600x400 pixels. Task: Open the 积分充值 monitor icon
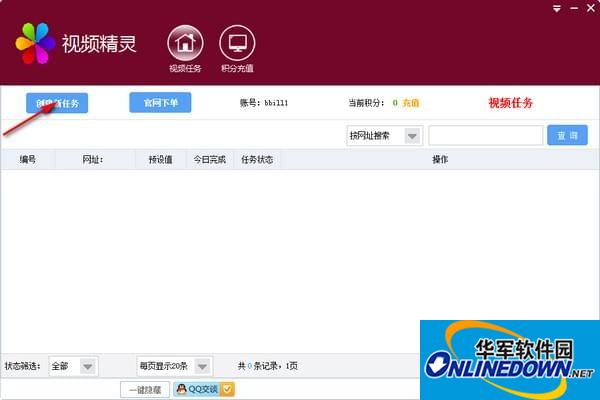[237, 43]
